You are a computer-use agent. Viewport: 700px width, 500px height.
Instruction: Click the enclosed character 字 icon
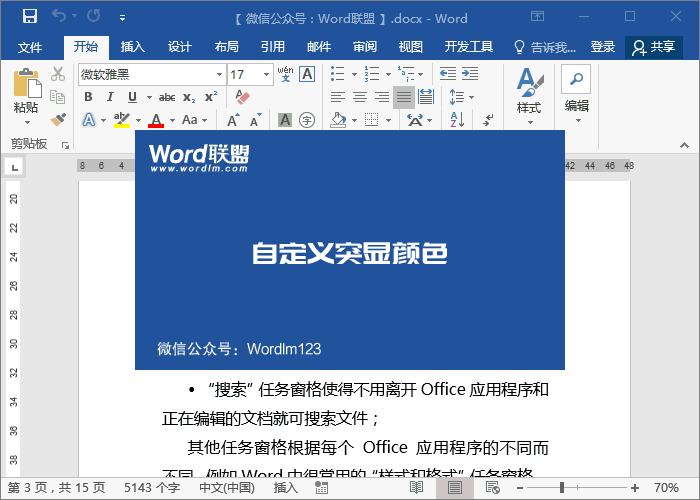[x=307, y=120]
